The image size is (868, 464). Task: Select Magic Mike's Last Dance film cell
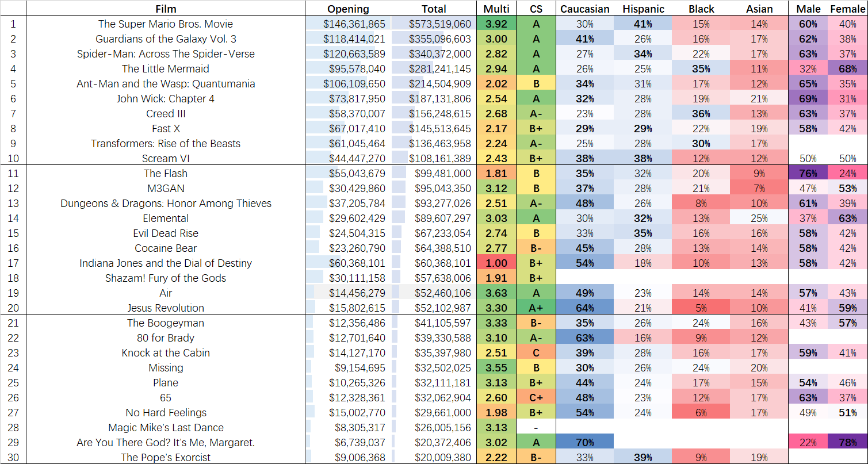(166, 428)
